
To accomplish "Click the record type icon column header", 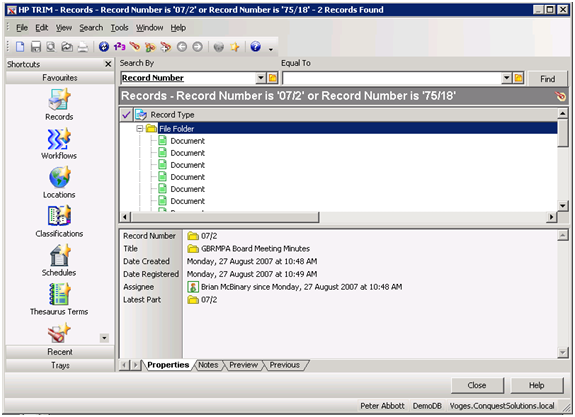I will point(141,115).
